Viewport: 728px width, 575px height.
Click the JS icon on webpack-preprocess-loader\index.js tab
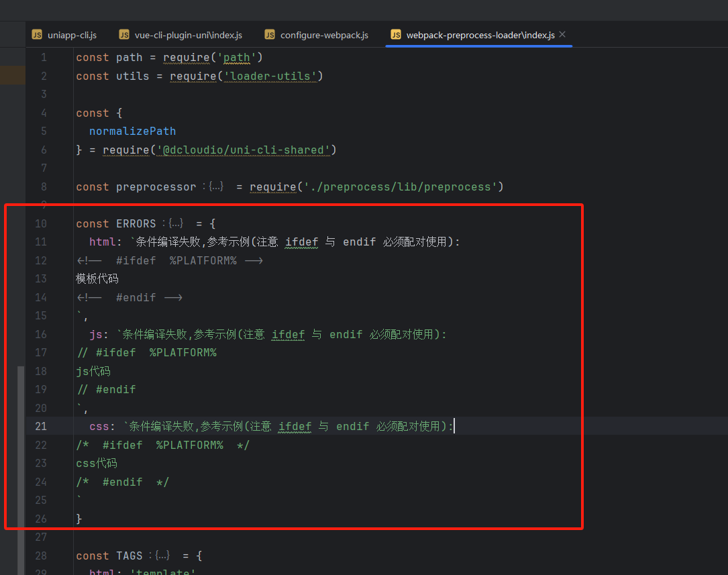396,35
